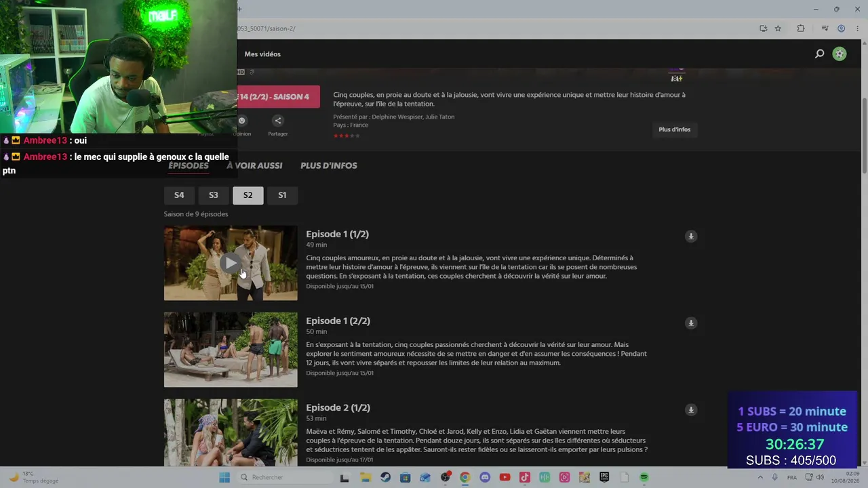Open the Windows Start menu
This screenshot has width=868, height=488.
click(224, 477)
